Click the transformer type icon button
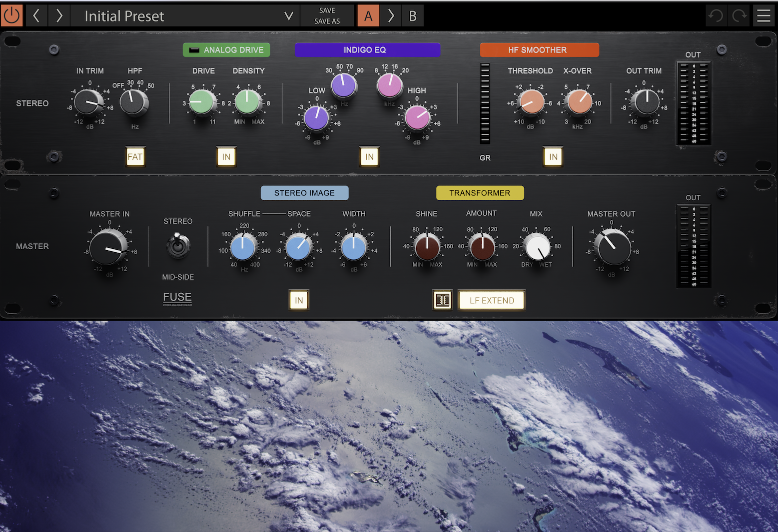778x532 pixels. coord(442,300)
